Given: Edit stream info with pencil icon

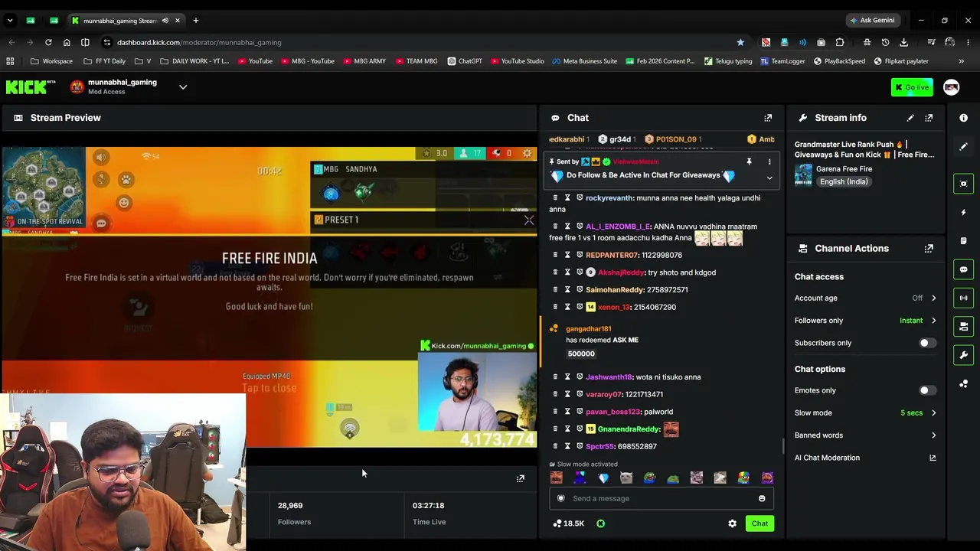Looking at the screenshot, I should (910, 118).
